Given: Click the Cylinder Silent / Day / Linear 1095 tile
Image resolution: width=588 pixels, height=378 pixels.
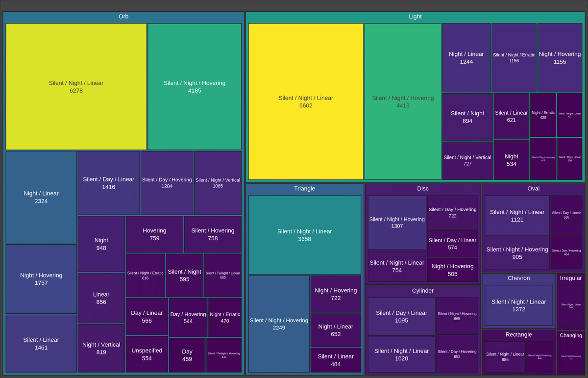Looking at the screenshot, I should [401, 316].
